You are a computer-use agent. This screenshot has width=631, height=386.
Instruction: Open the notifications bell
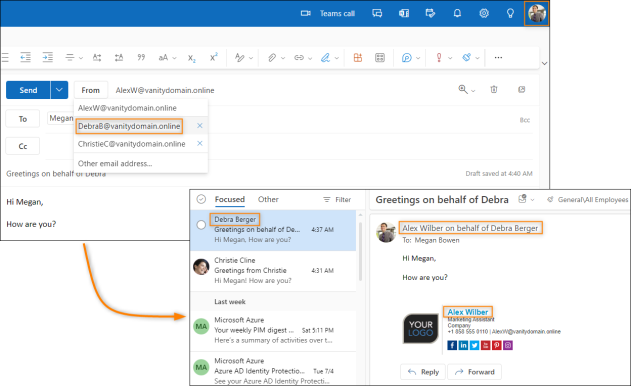[457, 13]
